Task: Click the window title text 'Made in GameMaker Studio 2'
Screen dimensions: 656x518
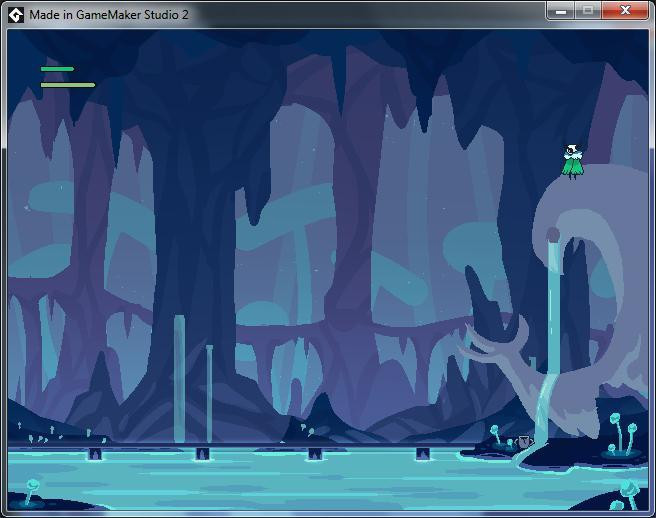Action: 109,15
